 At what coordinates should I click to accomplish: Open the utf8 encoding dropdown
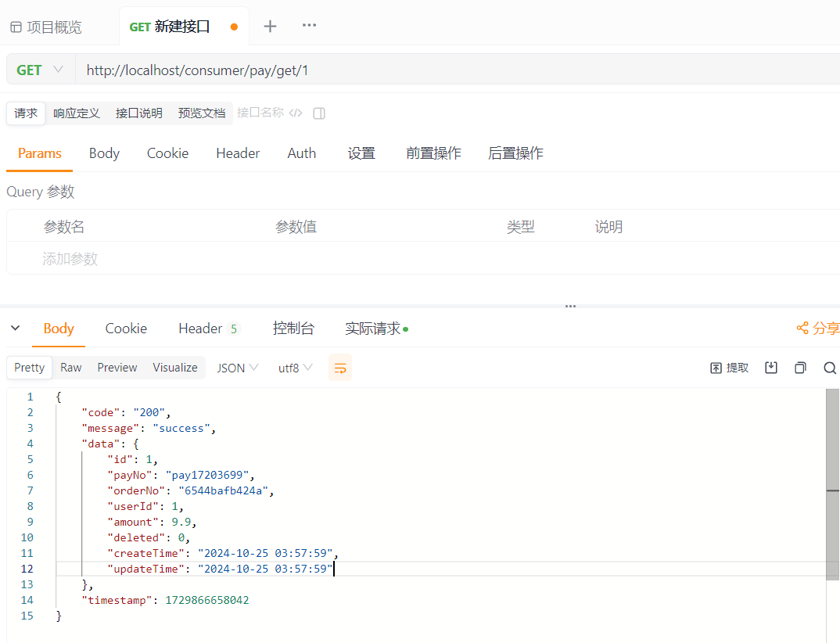point(295,368)
